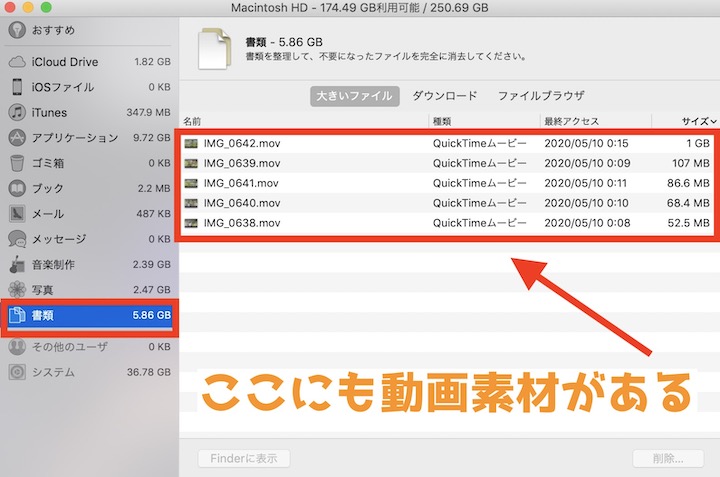Open the アプリケーション sidebar icon

click(17, 138)
